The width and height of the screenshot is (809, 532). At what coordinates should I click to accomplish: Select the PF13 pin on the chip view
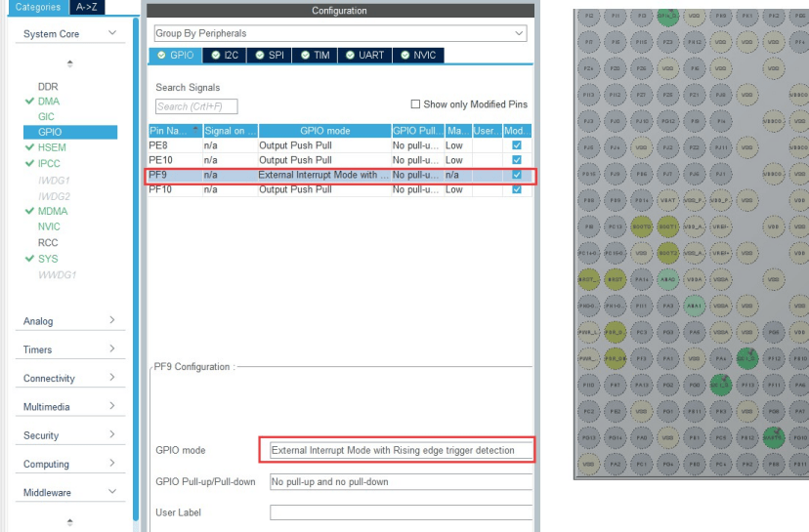(747, 385)
